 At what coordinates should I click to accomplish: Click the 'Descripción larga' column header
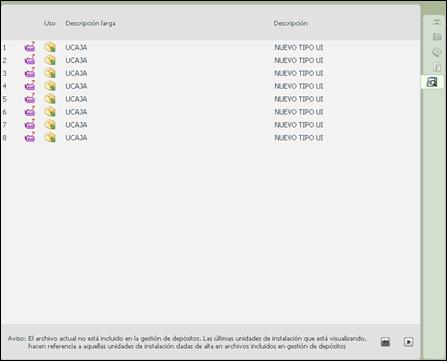click(x=90, y=24)
